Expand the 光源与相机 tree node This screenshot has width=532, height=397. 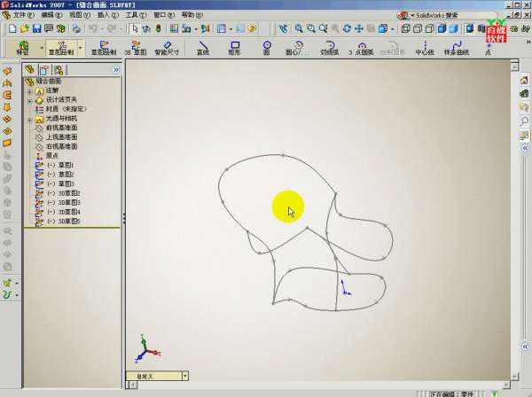(x=30, y=120)
